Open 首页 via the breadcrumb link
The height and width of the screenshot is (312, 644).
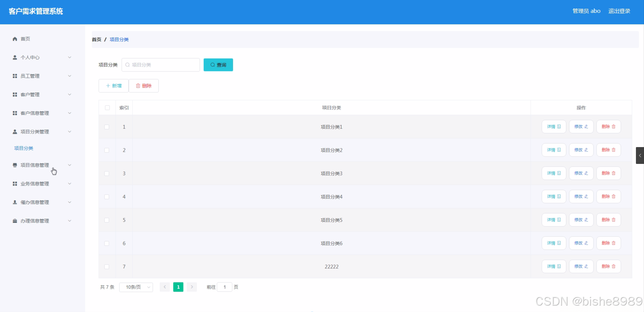(96, 39)
